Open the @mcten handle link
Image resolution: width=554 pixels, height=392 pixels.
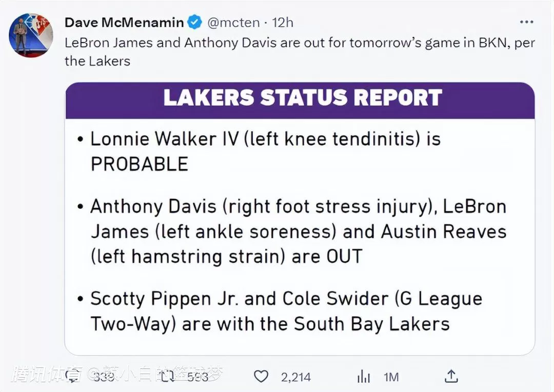pos(233,22)
